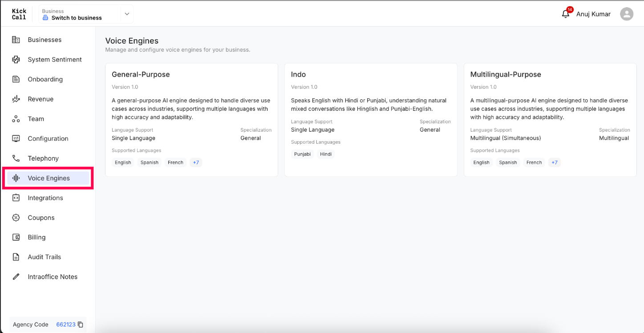Click the Integrations code icon

(x=16, y=198)
